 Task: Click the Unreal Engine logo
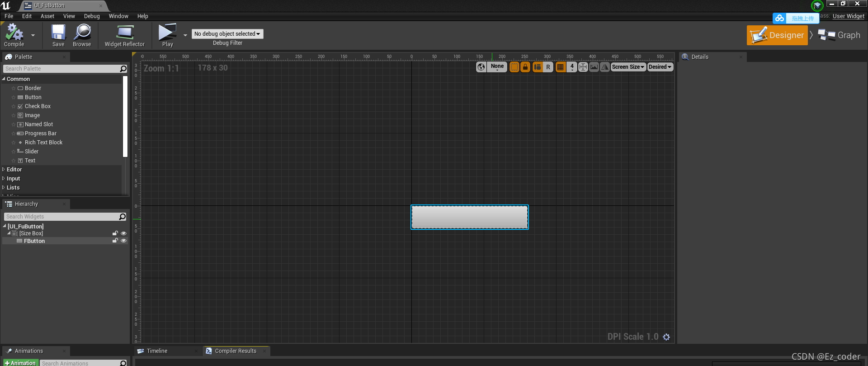click(6, 5)
